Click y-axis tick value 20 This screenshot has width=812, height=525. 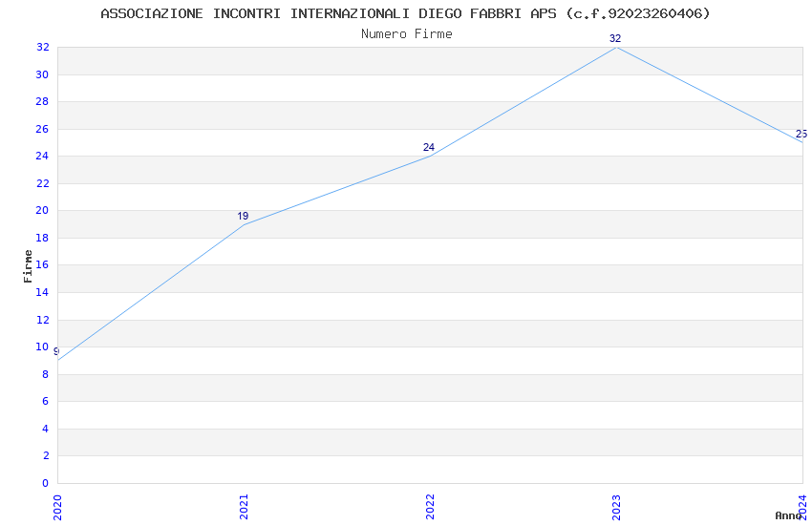[42, 211]
